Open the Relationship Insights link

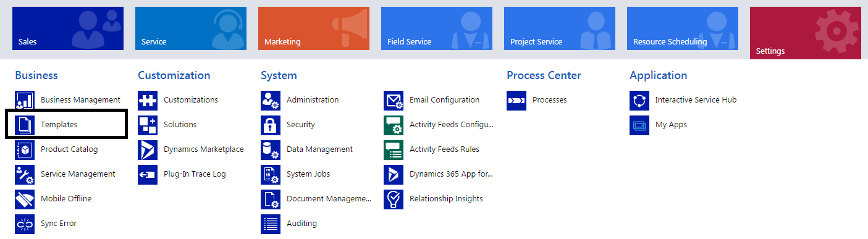(x=446, y=199)
